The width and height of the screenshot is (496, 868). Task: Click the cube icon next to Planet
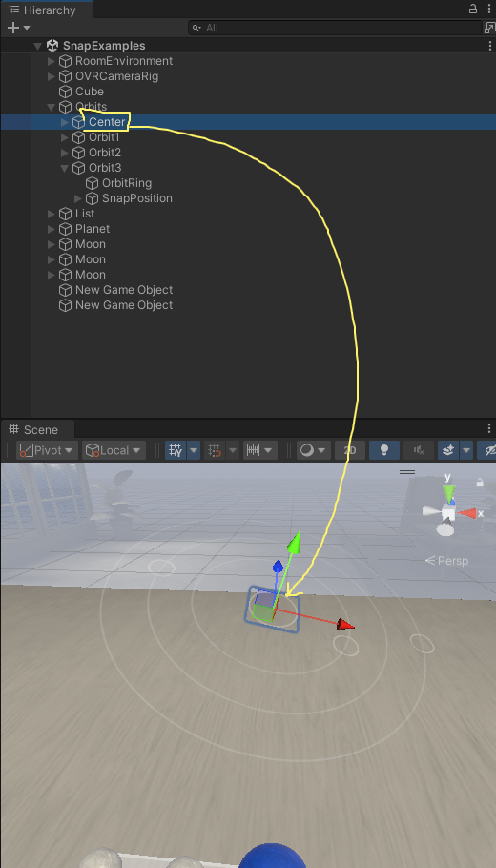65,229
